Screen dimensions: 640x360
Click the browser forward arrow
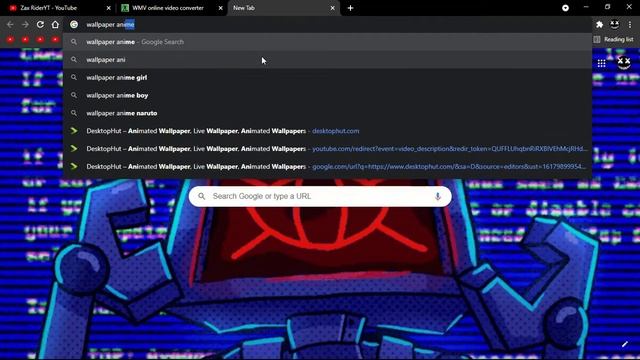tap(25, 24)
